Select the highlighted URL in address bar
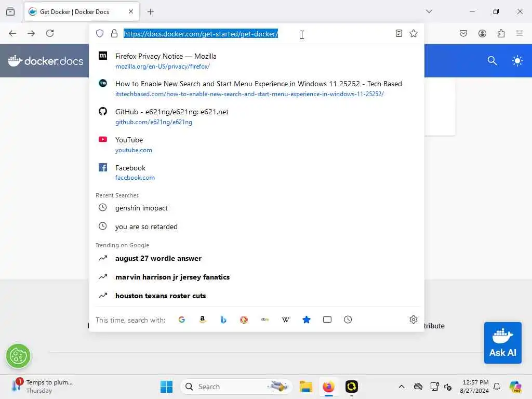The height and width of the screenshot is (399, 532). point(201,34)
